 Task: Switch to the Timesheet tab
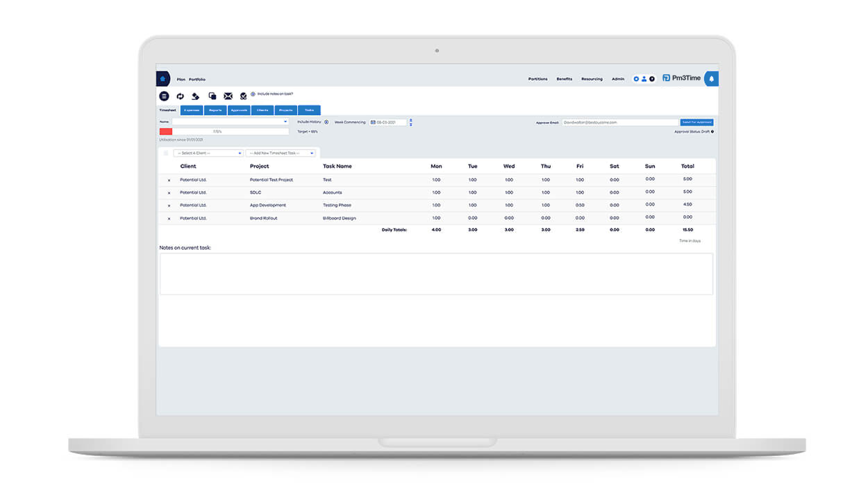(x=168, y=110)
